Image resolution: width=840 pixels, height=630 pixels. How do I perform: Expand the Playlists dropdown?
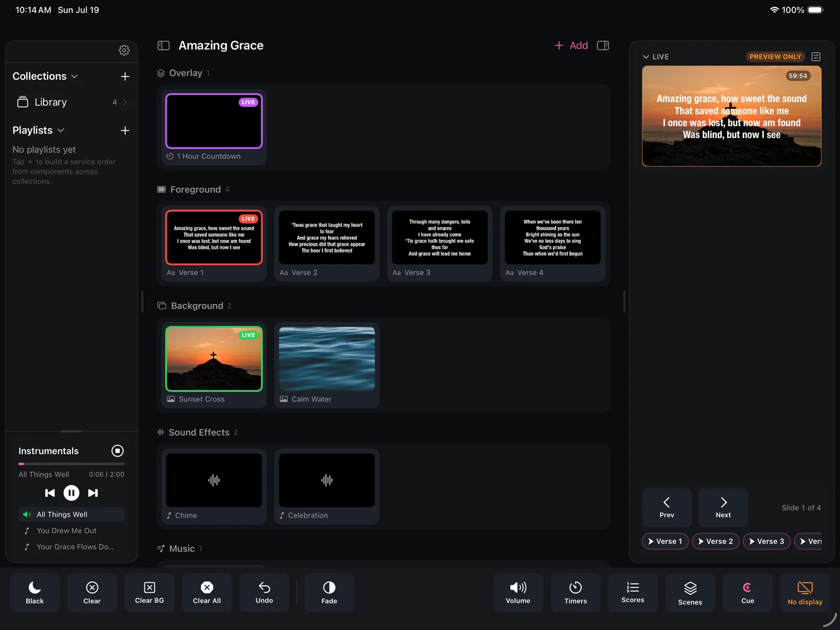click(x=38, y=130)
